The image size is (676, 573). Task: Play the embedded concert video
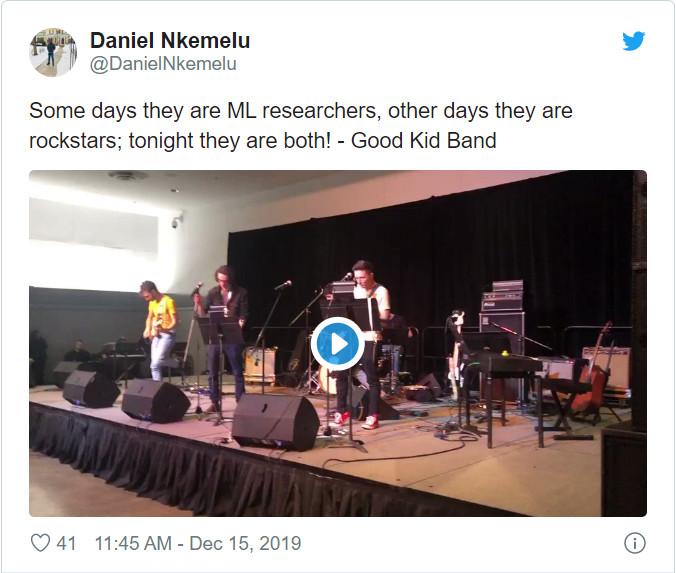tap(338, 344)
